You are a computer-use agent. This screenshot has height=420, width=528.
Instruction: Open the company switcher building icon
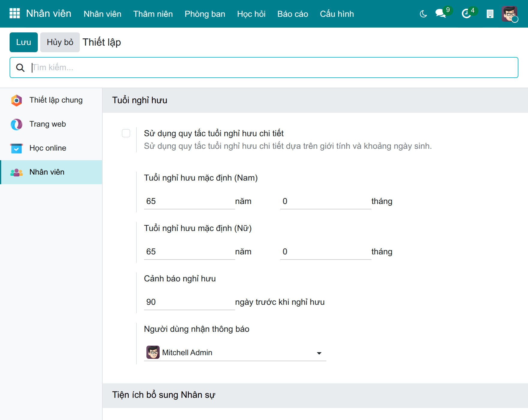point(490,14)
